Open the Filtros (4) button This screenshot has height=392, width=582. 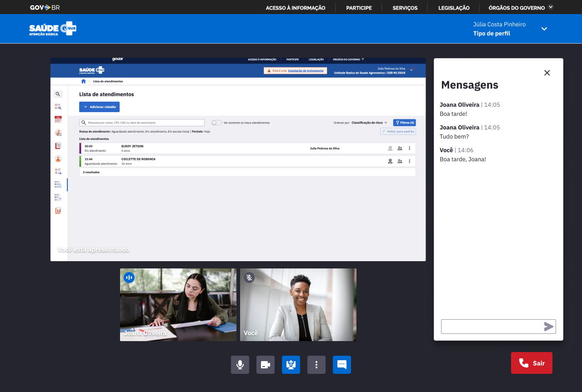click(404, 123)
